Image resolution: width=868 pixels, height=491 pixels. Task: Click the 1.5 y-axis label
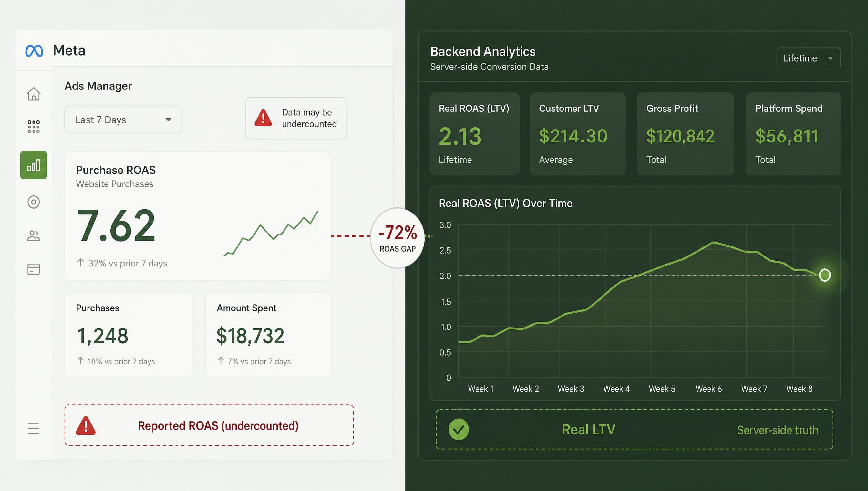446,302
